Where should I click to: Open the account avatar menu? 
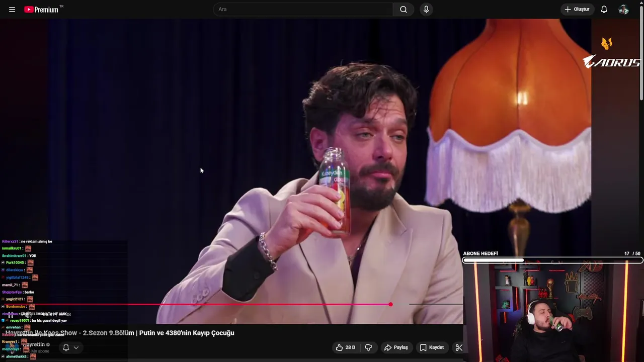click(x=624, y=10)
